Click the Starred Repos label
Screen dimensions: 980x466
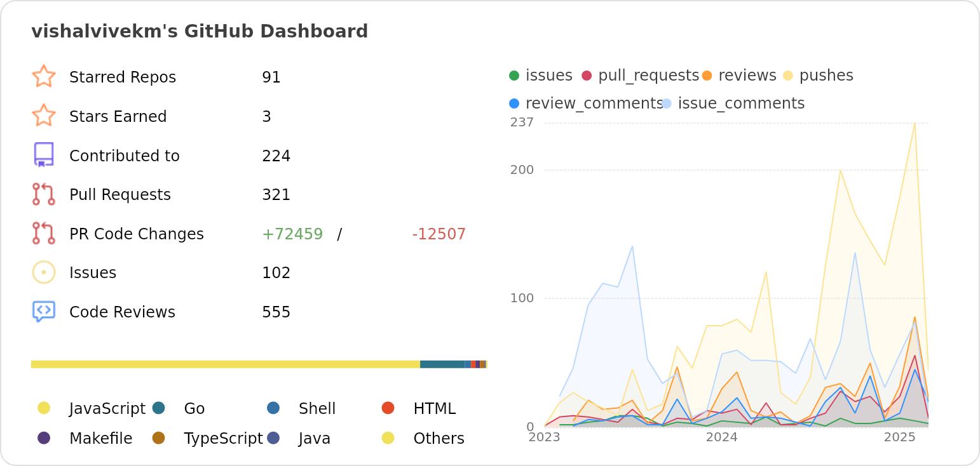click(123, 77)
